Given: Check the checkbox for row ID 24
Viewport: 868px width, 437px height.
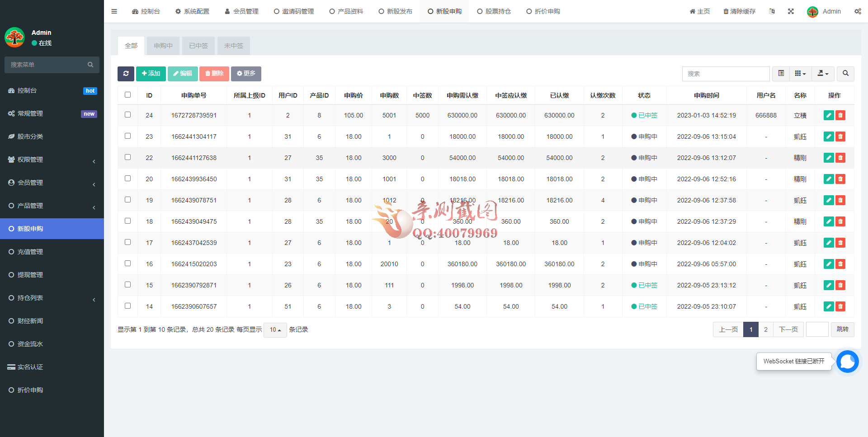Looking at the screenshot, I should click(x=127, y=114).
